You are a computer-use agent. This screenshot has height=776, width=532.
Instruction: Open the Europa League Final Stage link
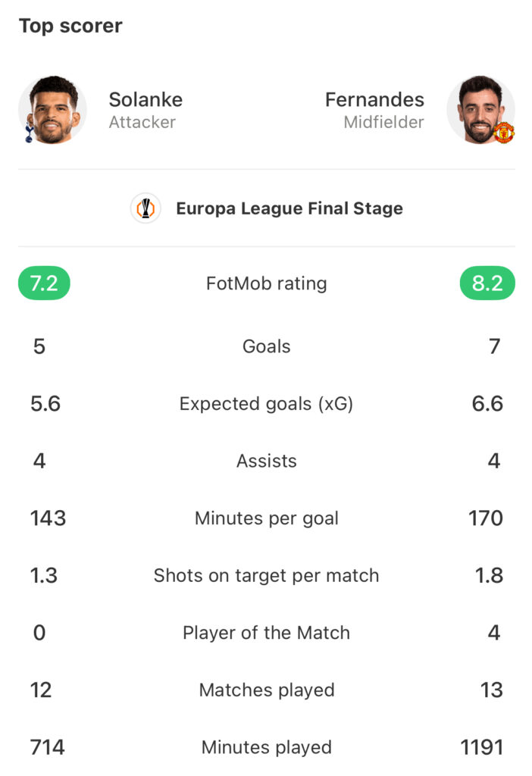tap(289, 208)
